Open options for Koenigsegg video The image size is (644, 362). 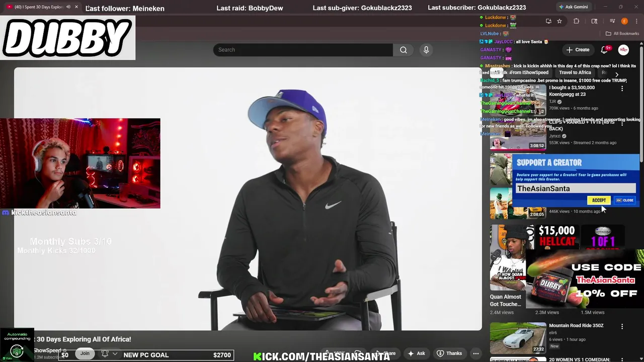click(622, 88)
